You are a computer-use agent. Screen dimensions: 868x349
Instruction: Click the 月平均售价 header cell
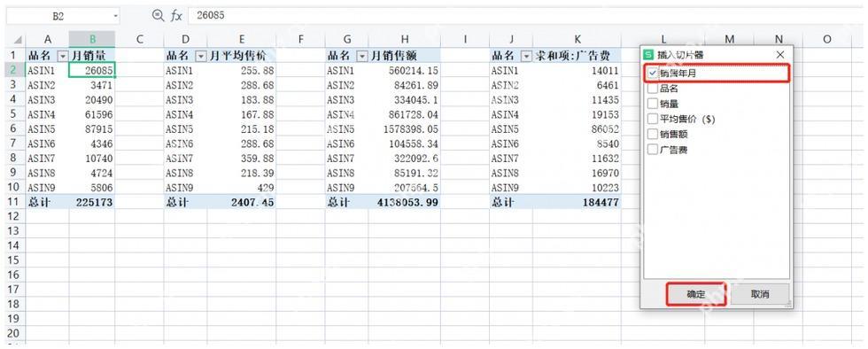click(x=242, y=56)
